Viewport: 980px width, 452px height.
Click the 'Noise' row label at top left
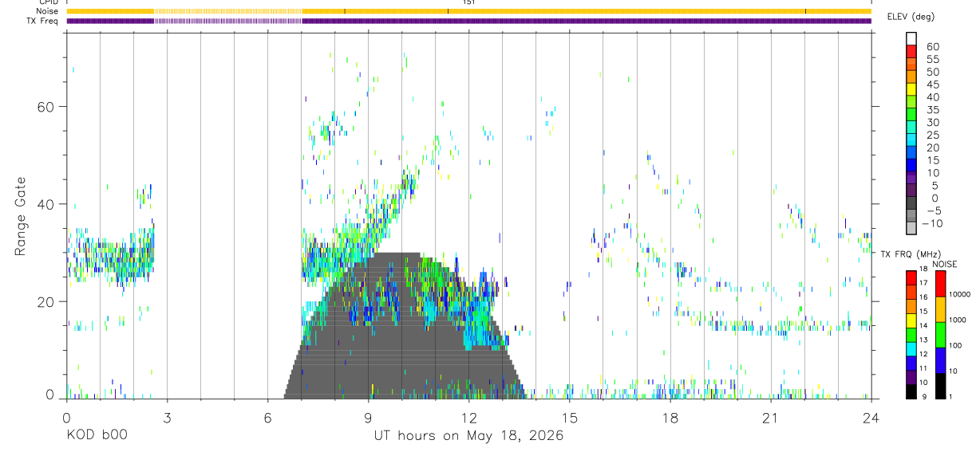point(48,11)
